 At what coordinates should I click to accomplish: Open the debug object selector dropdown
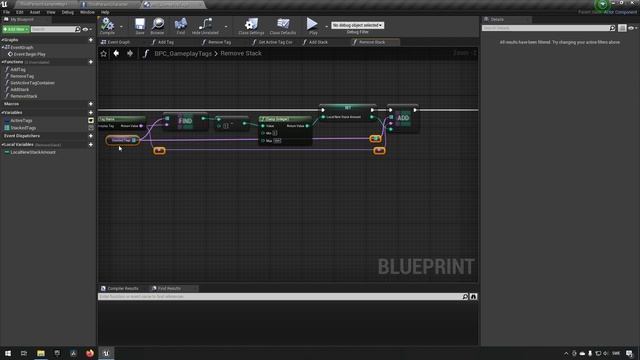tap(358, 25)
